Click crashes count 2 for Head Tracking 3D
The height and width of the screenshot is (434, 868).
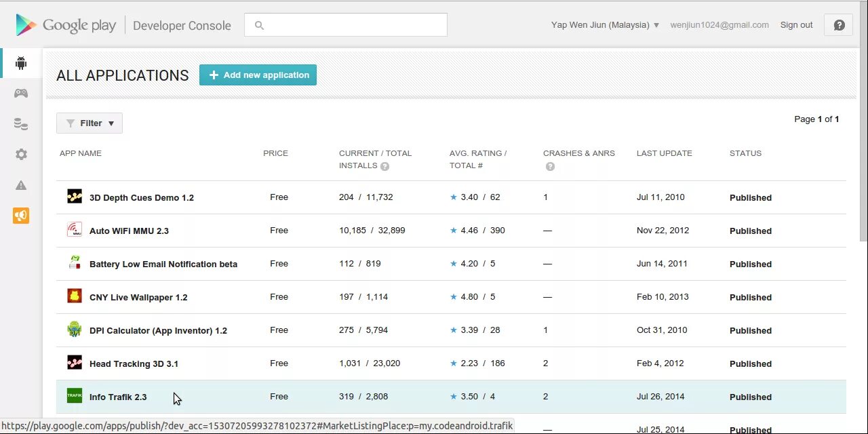[545, 363]
